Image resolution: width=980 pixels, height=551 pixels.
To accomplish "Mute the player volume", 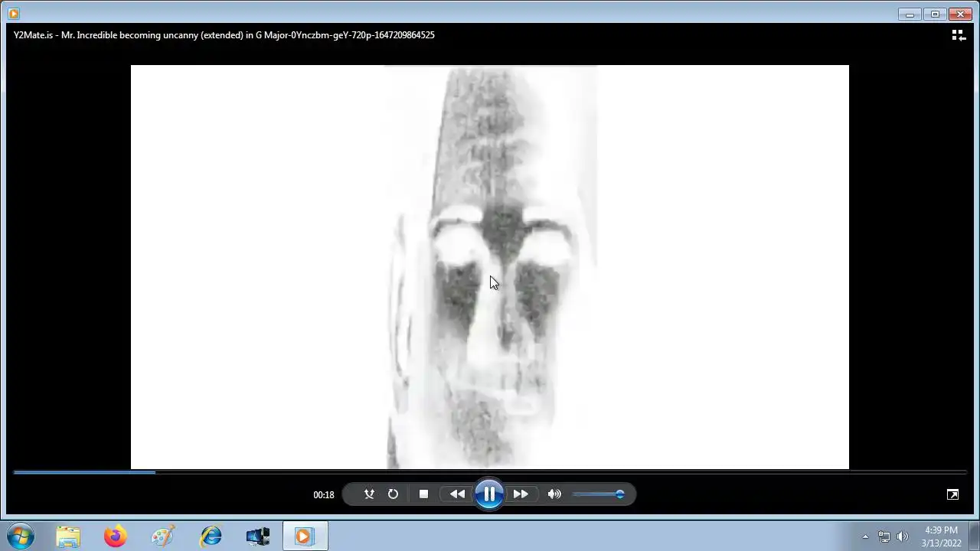I will point(554,494).
